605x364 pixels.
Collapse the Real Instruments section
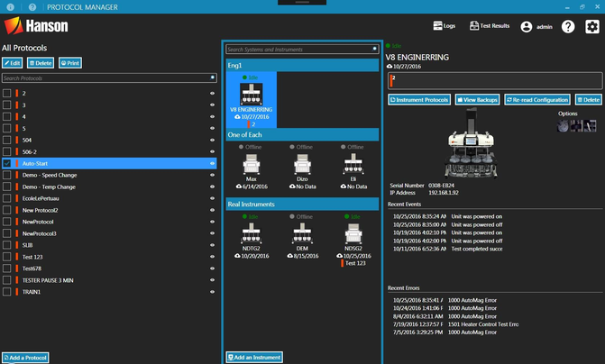click(x=302, y=205)
